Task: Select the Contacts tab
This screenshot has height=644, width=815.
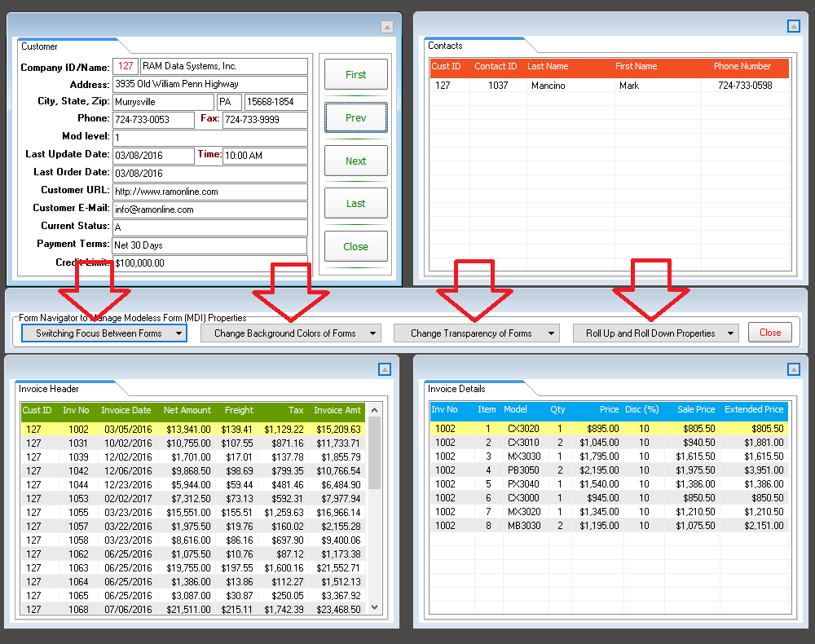Action: tap(446, 46)
